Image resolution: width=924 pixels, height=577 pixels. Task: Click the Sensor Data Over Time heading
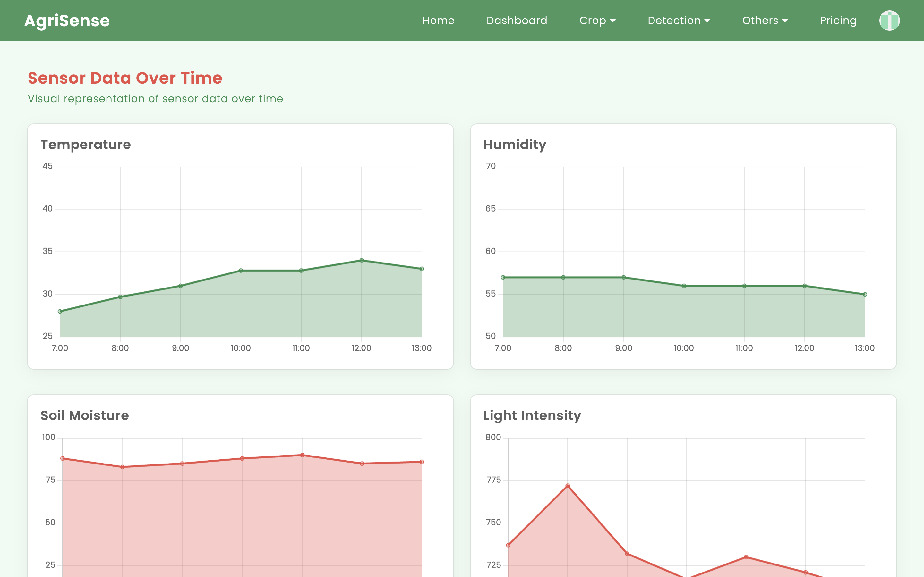pos(125,78)
